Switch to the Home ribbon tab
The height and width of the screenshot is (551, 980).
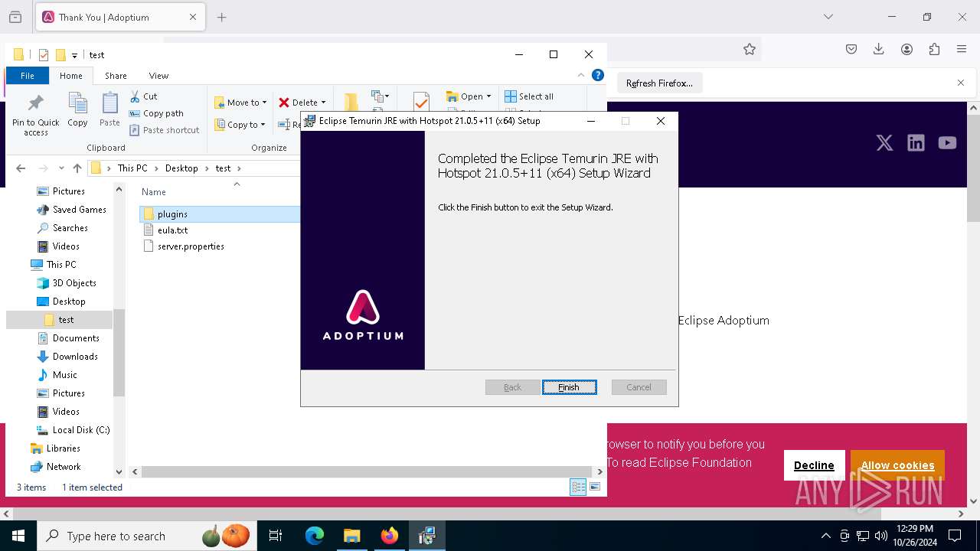(71, 76)
